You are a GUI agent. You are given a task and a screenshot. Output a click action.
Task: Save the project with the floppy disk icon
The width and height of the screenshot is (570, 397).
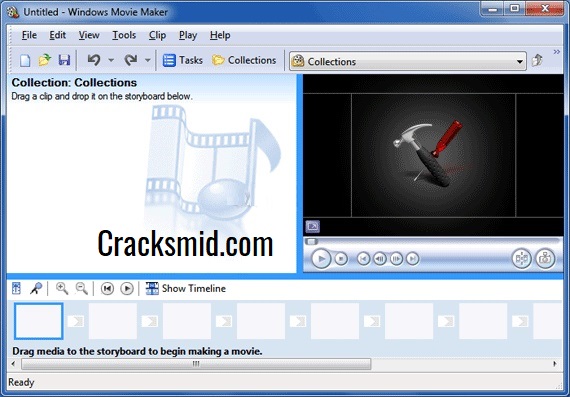pyautogui.click(x=64, y=60)
